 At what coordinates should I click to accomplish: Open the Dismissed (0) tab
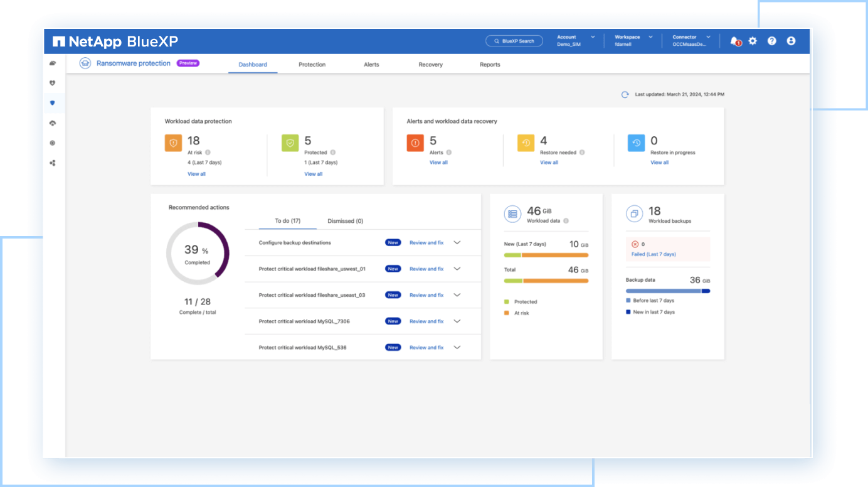click(345, 221)
